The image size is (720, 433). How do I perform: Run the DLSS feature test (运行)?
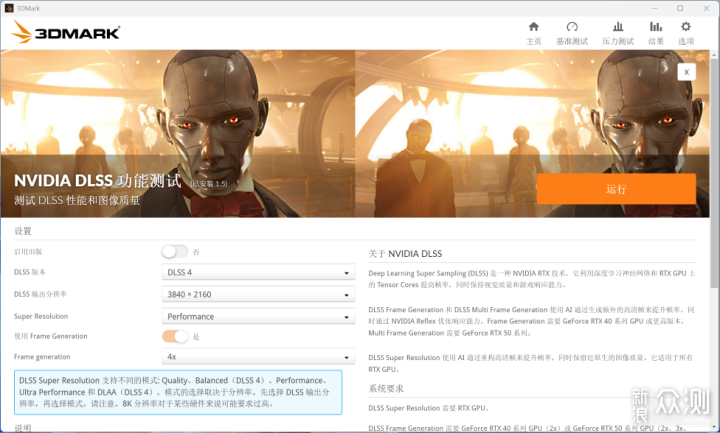(x=616, y=189)
